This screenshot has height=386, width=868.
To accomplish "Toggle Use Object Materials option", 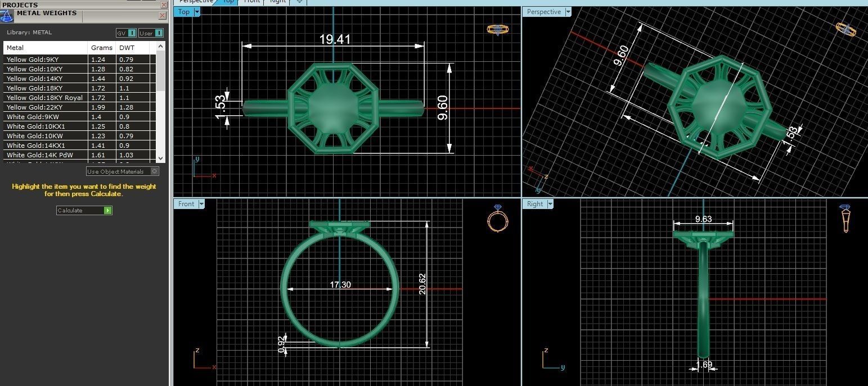I will coord(122,171).
